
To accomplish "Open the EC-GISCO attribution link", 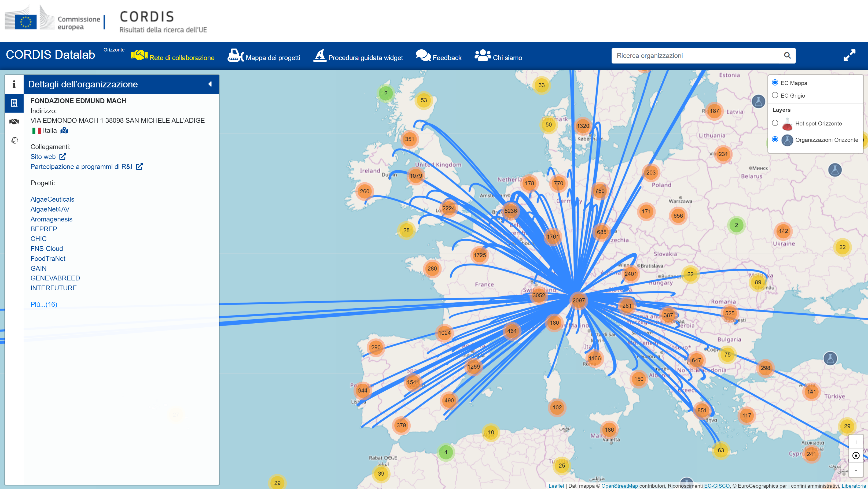I will [717, 486].
